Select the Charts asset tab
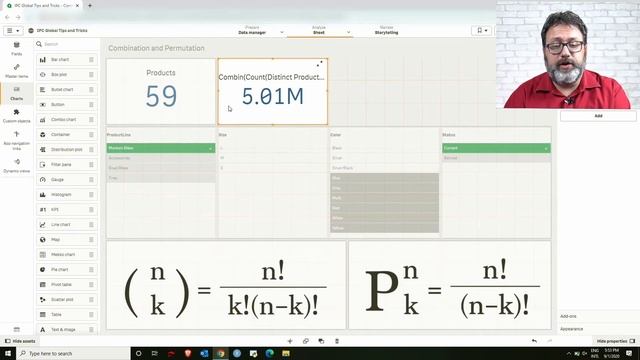Image resolution: width=640 pixels, height=360 pixels. tap(16, 93)
